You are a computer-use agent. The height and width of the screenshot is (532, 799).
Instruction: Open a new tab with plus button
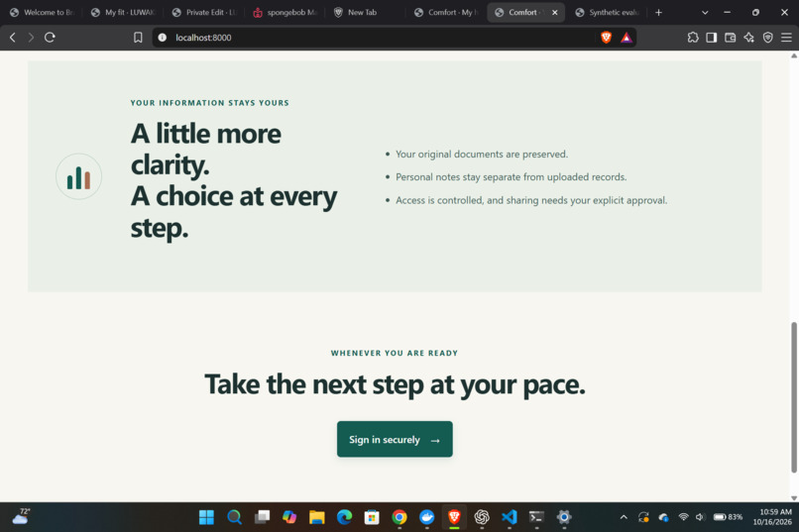pyautogui.click(x=658, y=12)
